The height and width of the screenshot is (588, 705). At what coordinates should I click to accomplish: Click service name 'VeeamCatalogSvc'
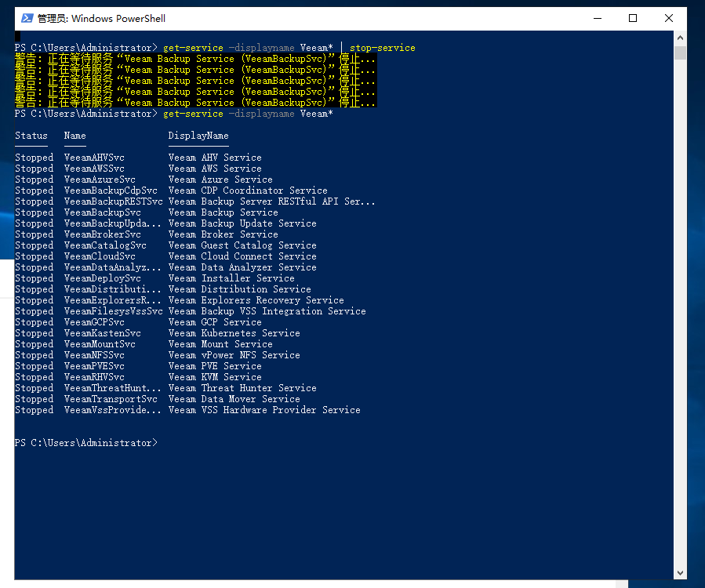(105, 245)
